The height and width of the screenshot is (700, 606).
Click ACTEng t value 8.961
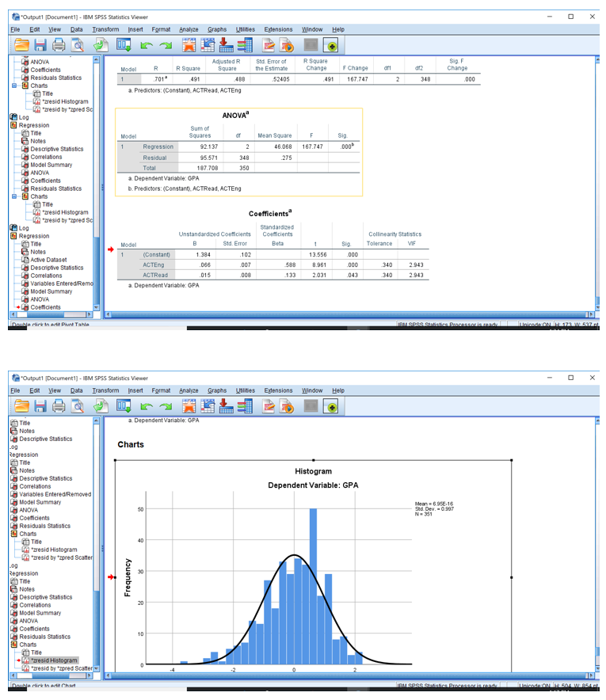pos(319,265)
